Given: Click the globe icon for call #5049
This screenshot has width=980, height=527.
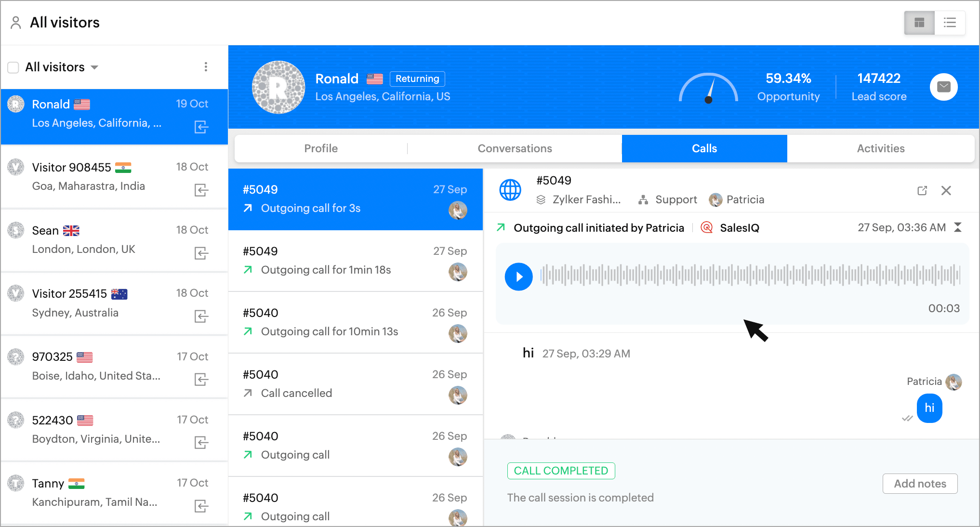Looking at the screenshot, I should 510,190.
